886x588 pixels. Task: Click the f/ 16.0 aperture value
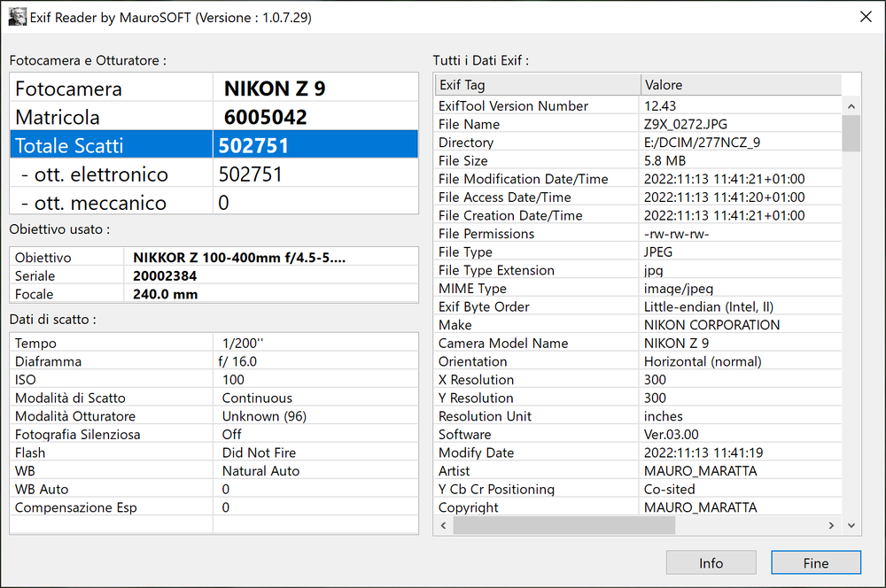click(237, 361)
